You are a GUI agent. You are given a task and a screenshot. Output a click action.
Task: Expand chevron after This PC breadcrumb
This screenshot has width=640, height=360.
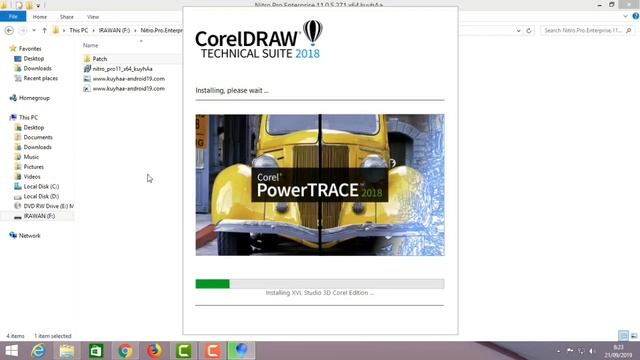click(93, 31)
